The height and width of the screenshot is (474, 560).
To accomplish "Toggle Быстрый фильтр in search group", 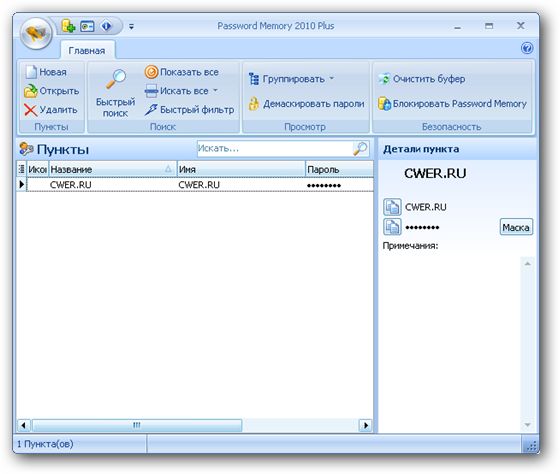I will [189, 110].
